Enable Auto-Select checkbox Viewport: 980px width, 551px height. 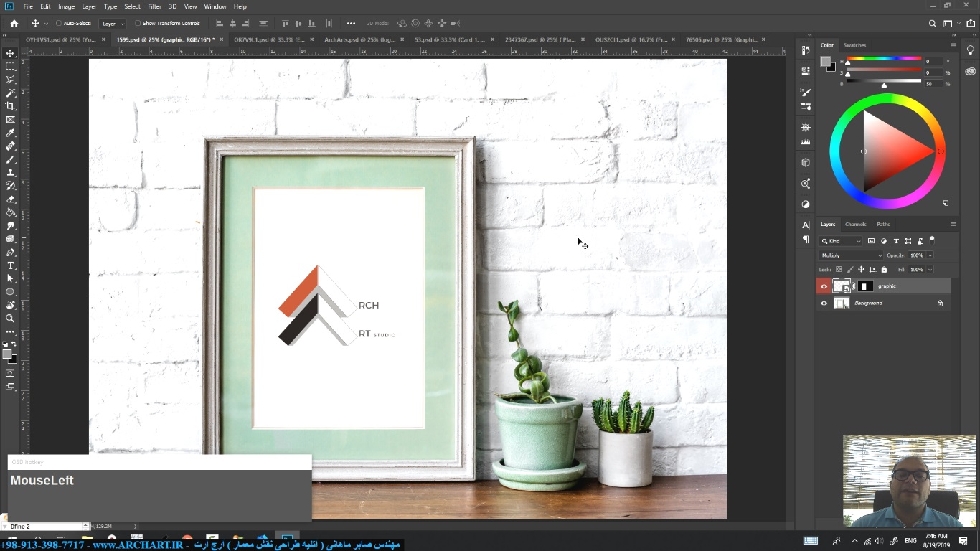59,23
